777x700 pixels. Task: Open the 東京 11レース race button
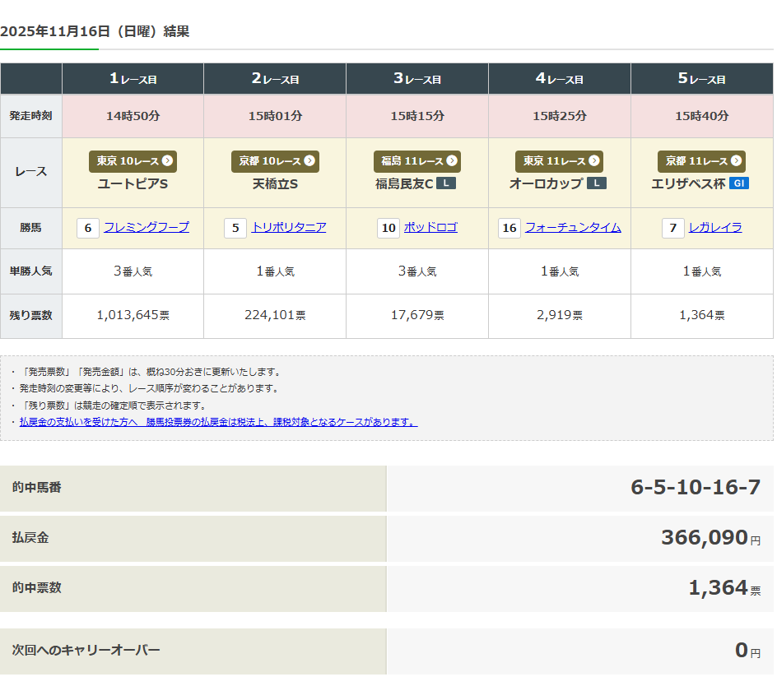point(559,161)
